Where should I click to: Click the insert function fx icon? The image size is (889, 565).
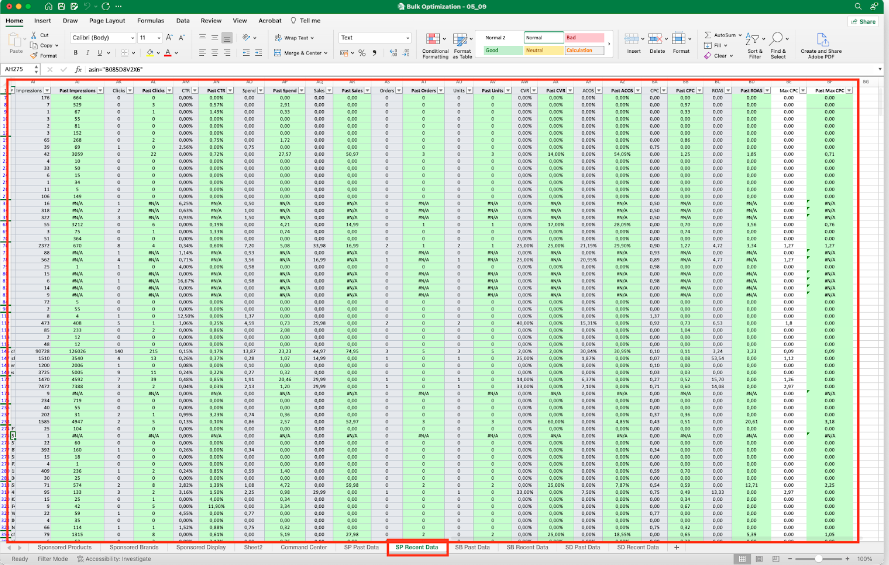pos(78,70)
